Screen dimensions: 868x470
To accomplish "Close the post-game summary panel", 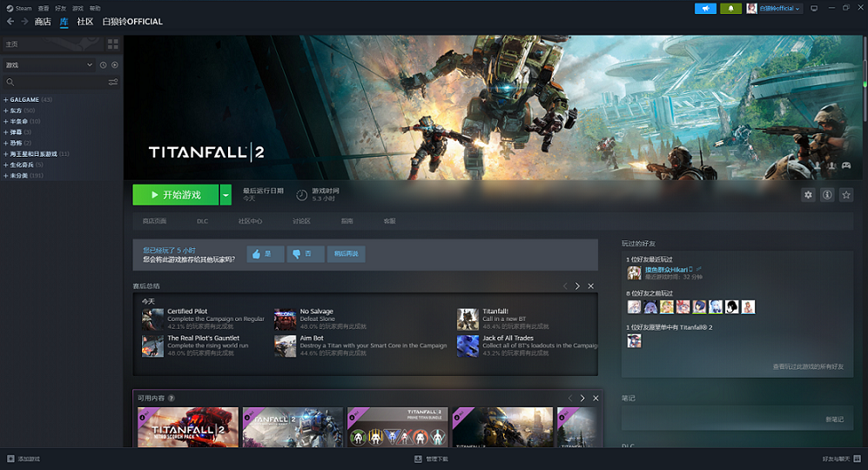I will (590, 286).
